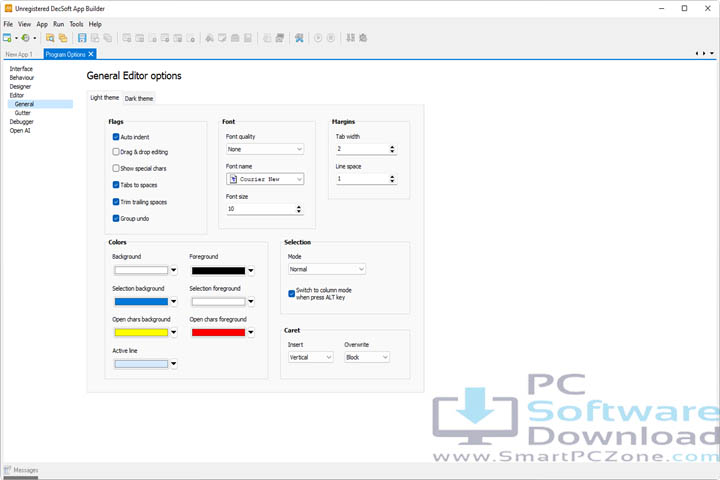Click the yellow Open chars background swatch
The width and height of the screenshot is (720, 480).
[x=141, y=332]
